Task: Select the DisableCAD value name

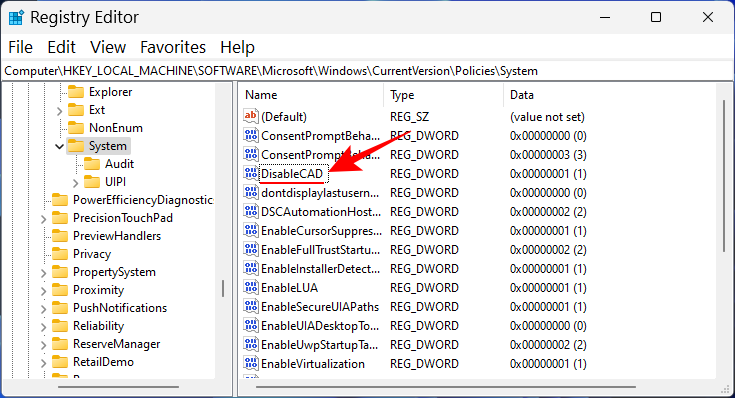Action: coord(292,174)
